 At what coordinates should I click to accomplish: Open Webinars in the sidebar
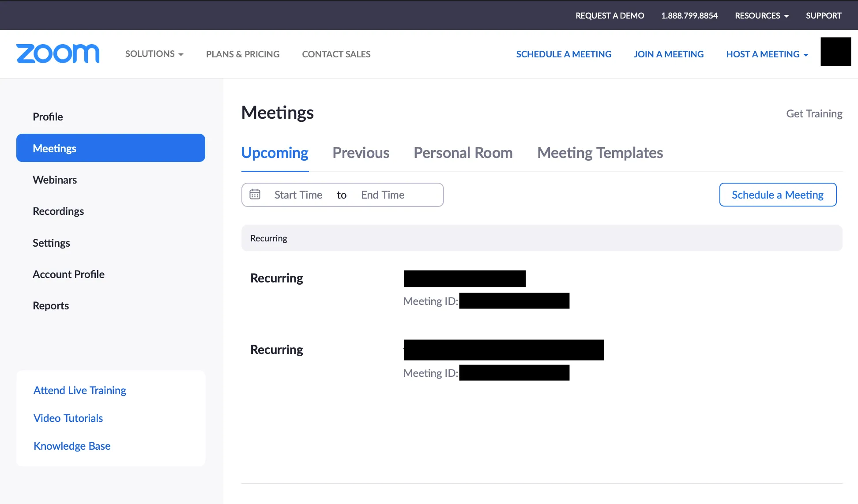[x=55, y=180]
